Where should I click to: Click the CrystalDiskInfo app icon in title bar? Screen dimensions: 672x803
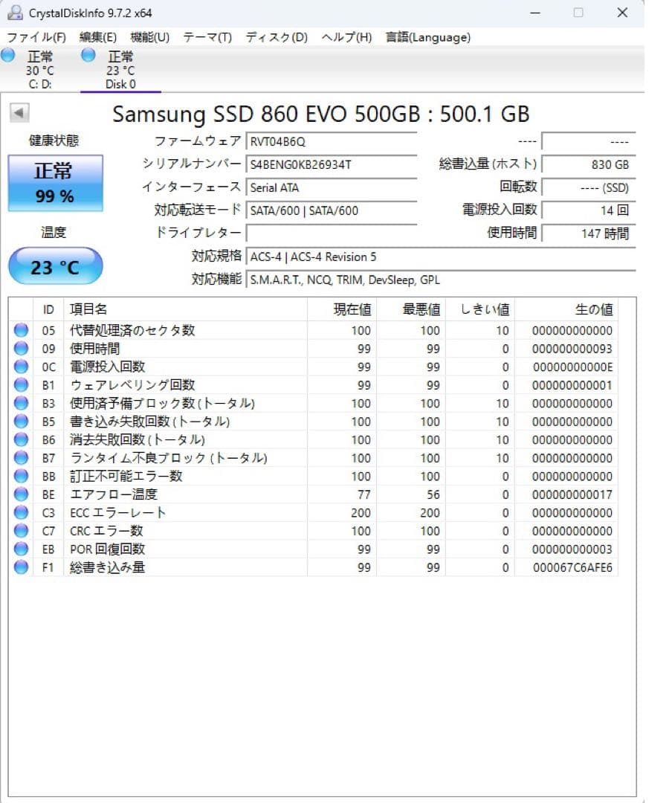[15, 13]
